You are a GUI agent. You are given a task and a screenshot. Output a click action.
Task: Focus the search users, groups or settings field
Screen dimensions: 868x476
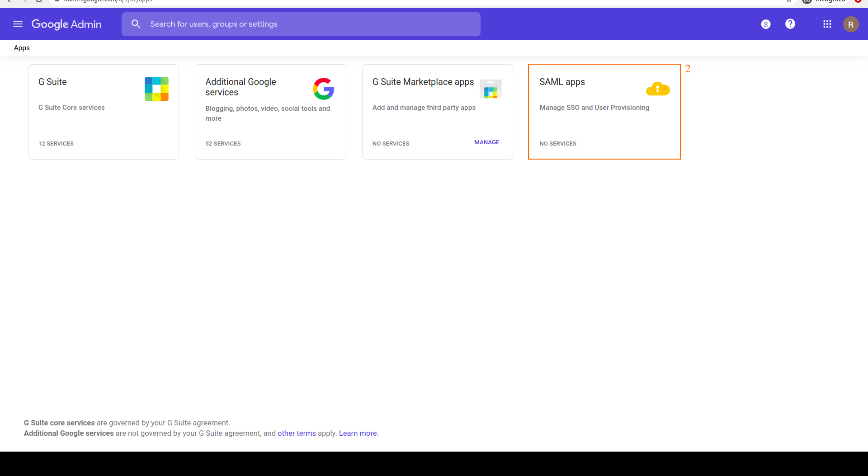coord(301,24)
